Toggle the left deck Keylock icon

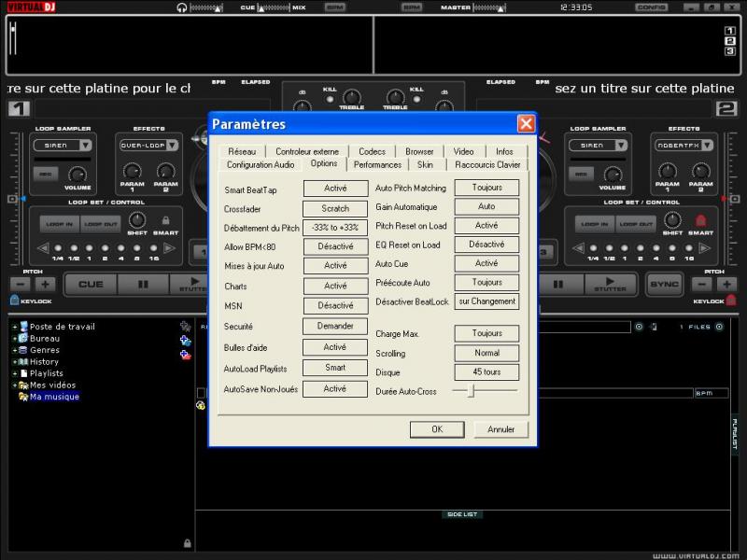[14, 301]
